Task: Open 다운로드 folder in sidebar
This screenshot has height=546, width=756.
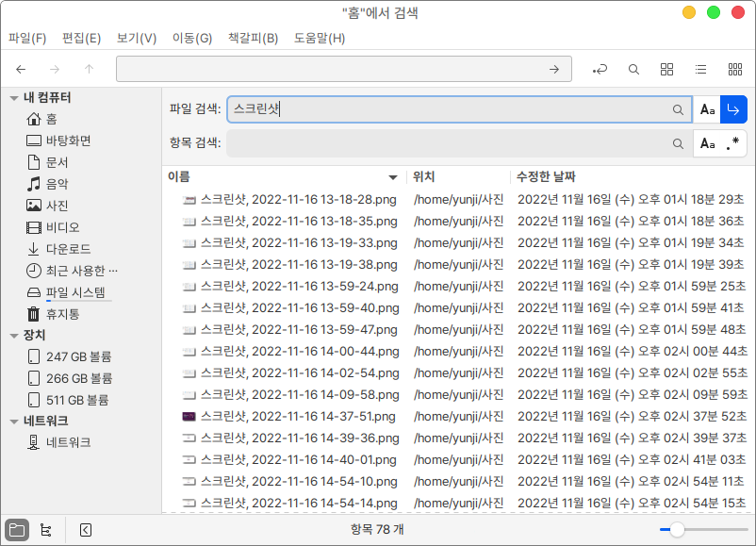Action: (68, 249)
